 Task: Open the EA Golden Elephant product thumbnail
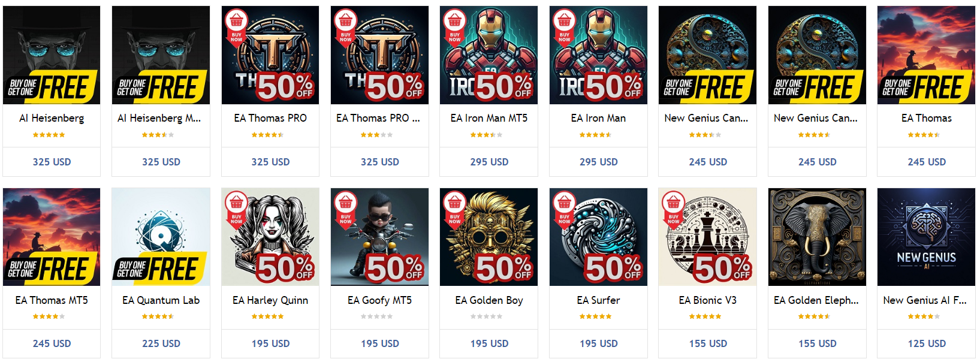click(817, 237)
